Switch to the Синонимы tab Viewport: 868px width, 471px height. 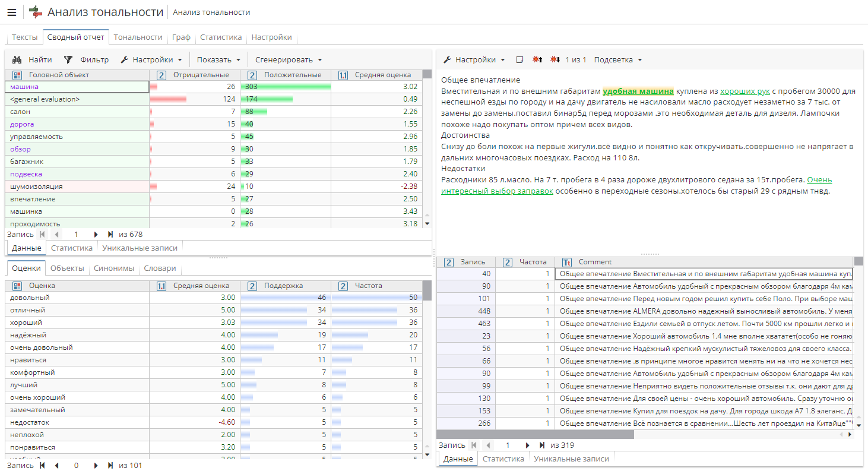click(114, 268)
